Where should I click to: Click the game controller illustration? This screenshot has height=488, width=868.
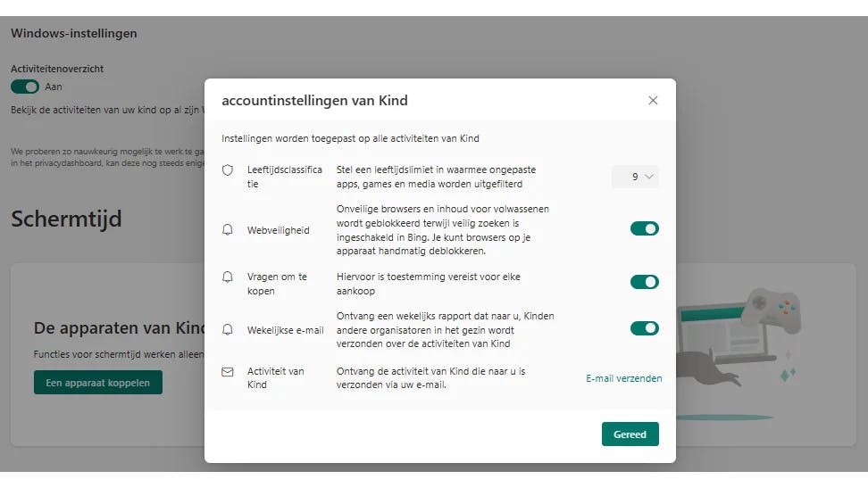[x=772, y=309]
